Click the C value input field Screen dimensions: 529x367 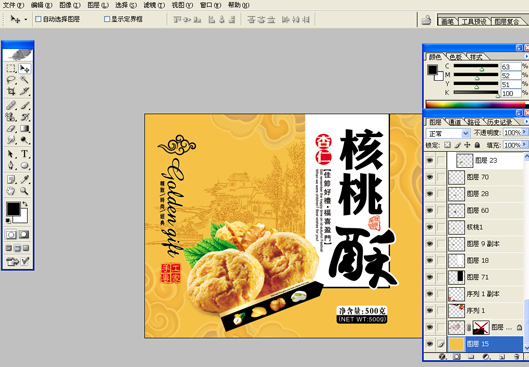coord(511,66)
